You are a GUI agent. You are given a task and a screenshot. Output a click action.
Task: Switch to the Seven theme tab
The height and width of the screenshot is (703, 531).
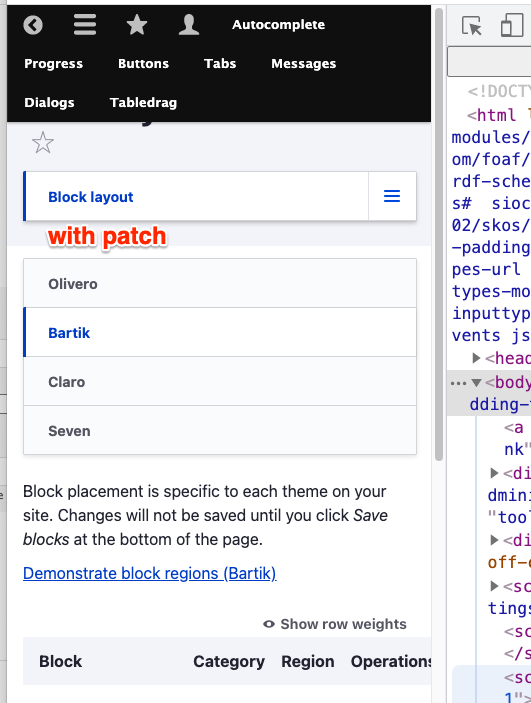(x=220, y=430)
